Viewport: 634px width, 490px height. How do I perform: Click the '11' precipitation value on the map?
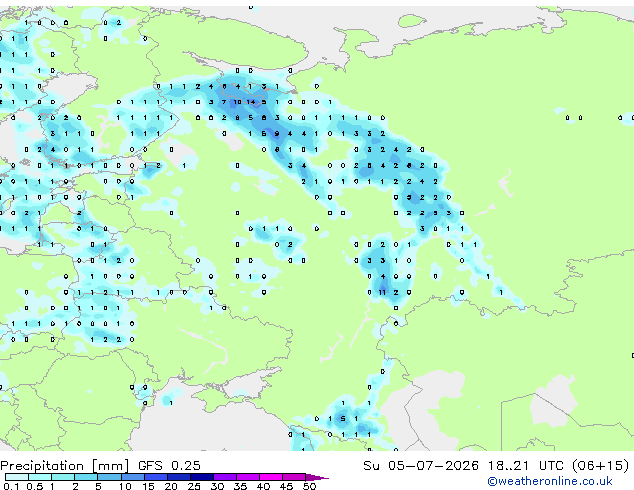(382, 292)
